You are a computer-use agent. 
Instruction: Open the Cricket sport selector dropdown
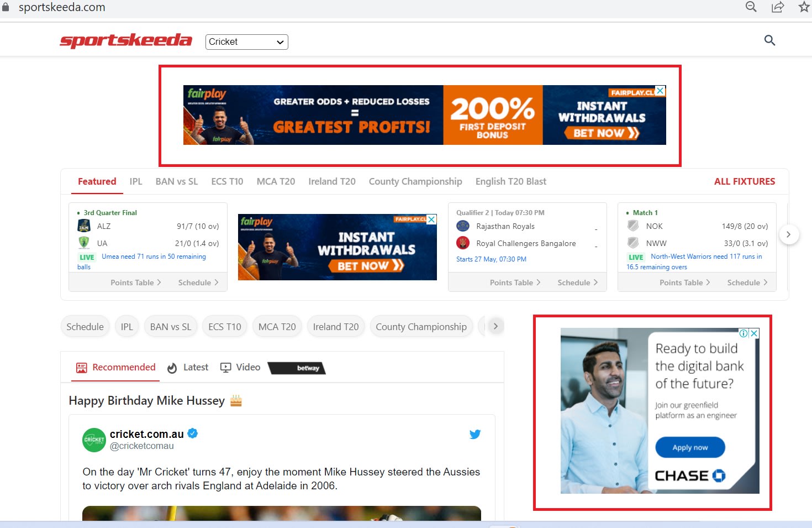coord(246,41)
